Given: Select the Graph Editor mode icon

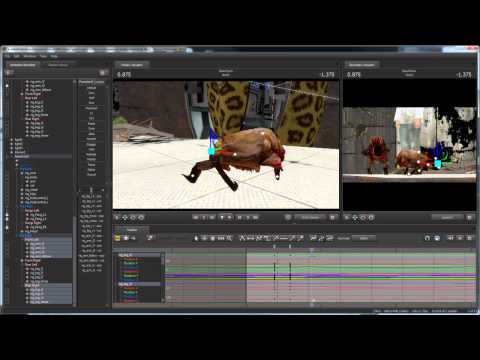Looking at the screenshot, I should click(x=133, y=238).
